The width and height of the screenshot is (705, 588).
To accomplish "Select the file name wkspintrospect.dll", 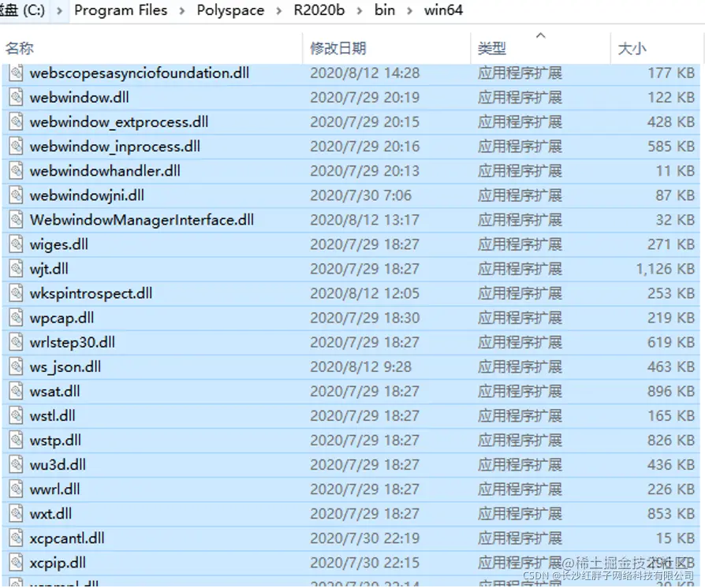I will click(91, 293).
